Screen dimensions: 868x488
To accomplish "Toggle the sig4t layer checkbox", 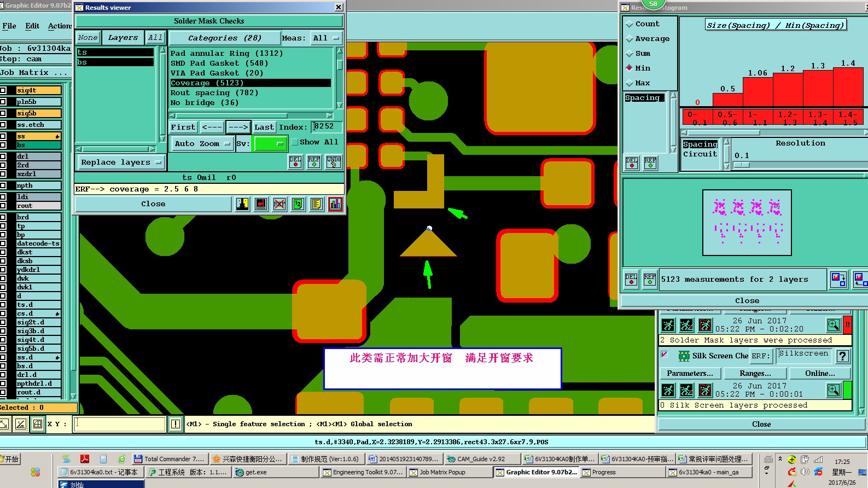I will (3, 90).
